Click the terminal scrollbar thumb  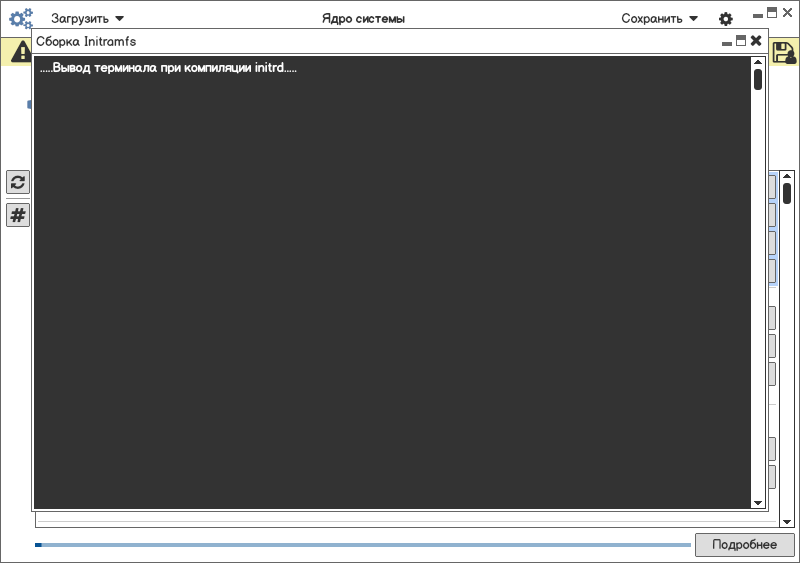[x=758, y=80]
